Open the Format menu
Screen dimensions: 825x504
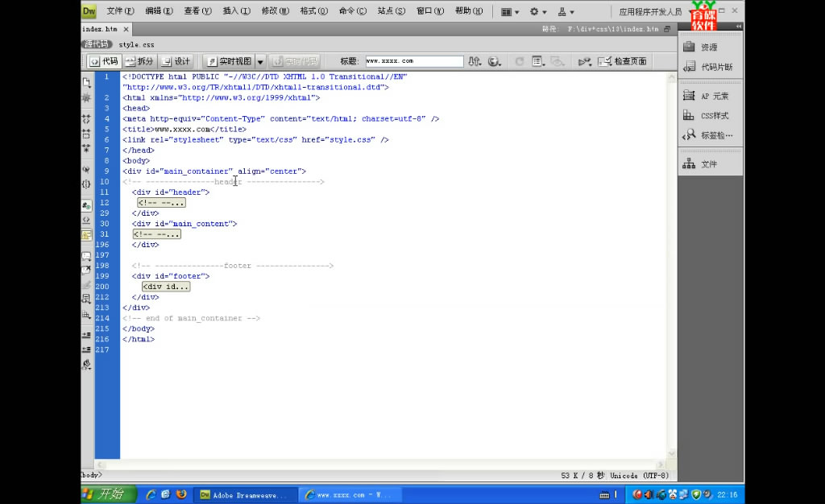coord(313,11)
